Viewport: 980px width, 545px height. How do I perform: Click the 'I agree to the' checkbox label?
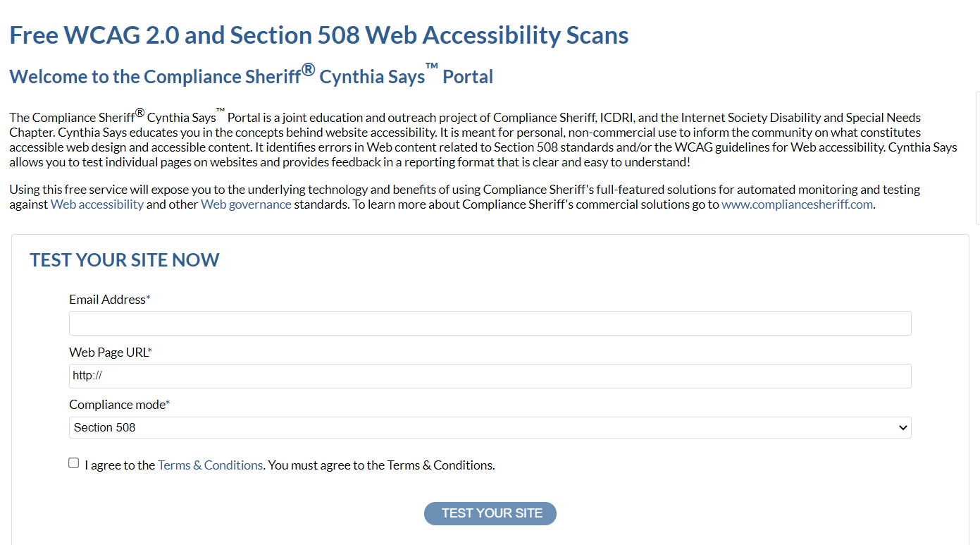pyautogui.click(x=120, y=465)
